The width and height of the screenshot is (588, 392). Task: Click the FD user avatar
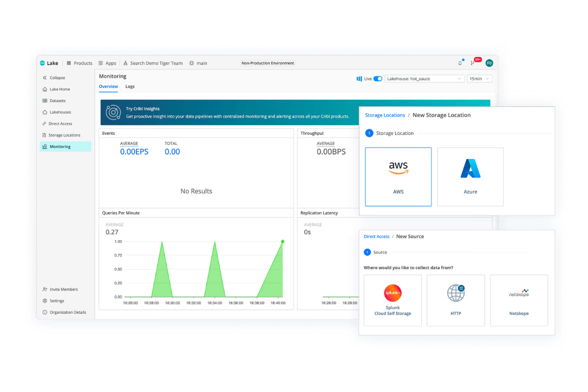(489, 63)
